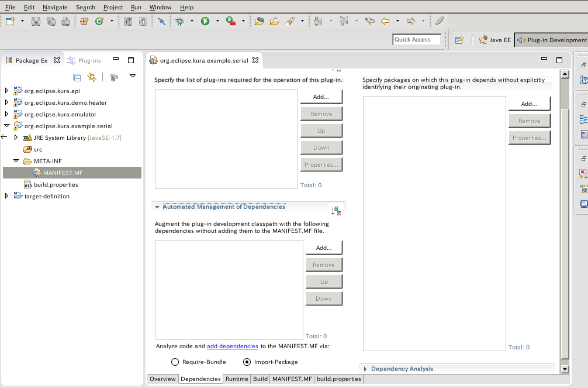The width and height of the screenshot is (588, 388).
Task: Click Add... in Automated Management section
Action: pos(324,248)
